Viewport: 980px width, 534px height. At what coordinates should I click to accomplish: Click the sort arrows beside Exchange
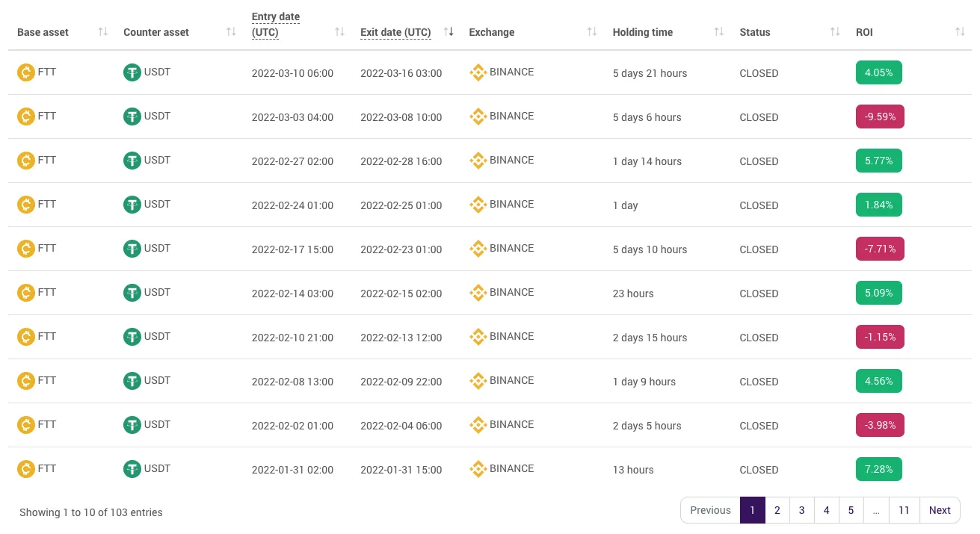pyautogui.click(x=593, y=32)
